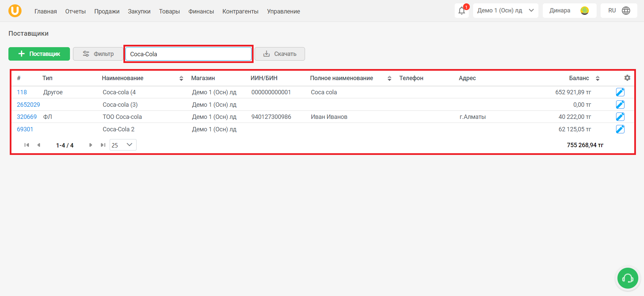Screen dimensions: 644x296
Task: Open supplier link 118
Action: pos(22,92)
